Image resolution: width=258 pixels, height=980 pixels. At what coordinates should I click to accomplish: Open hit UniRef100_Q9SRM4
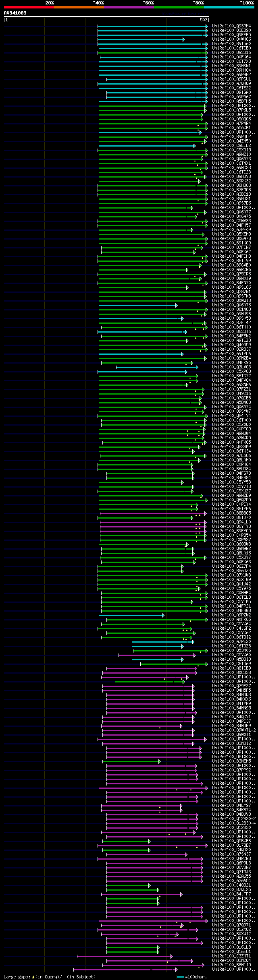click(x=231, y=26)
